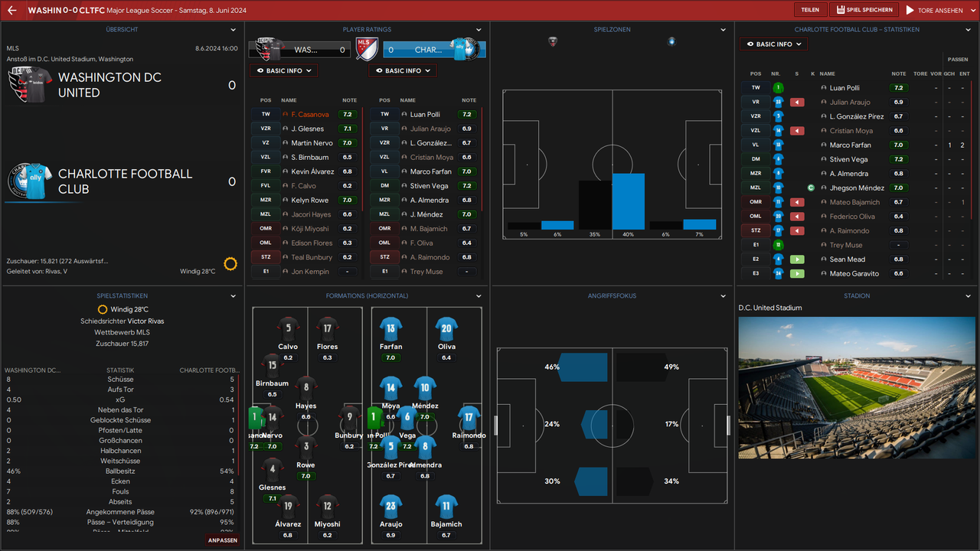Select Bajamich's number 11 shirt in formation
Screen dimensions: 980x551
pyautogui.click(x=446, y=507)
